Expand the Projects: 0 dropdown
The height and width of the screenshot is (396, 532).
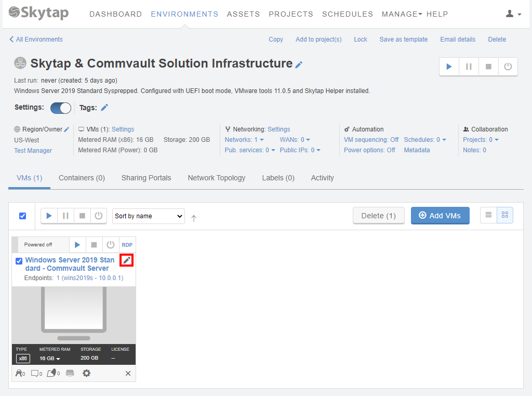click(x=481, y=140)
